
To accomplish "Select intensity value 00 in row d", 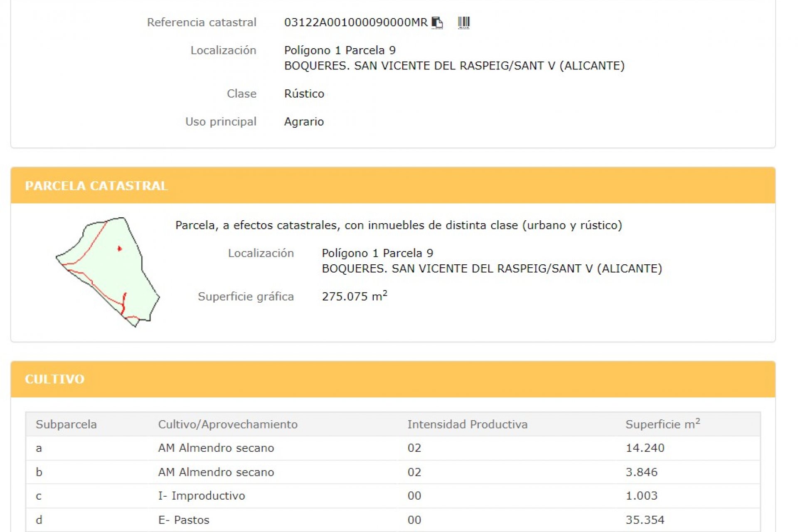I will coord(414,520).
